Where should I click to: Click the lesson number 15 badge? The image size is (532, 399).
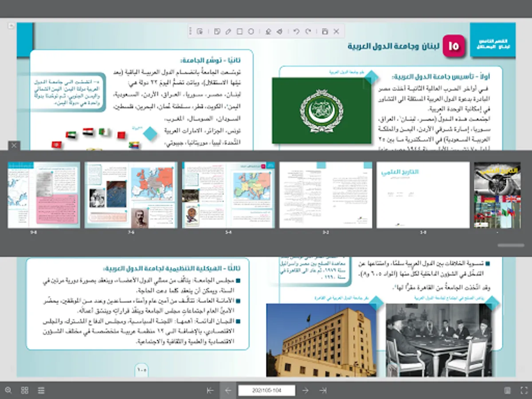click(x=454, y=46)
